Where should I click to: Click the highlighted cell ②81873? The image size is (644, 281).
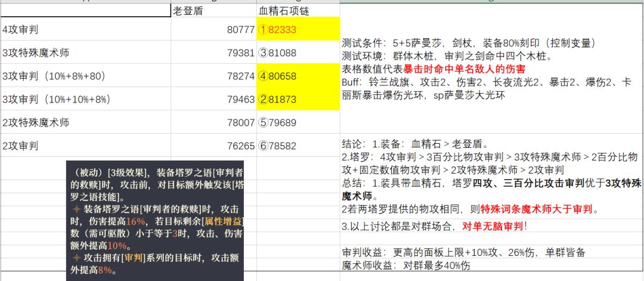tap(298, 98)
